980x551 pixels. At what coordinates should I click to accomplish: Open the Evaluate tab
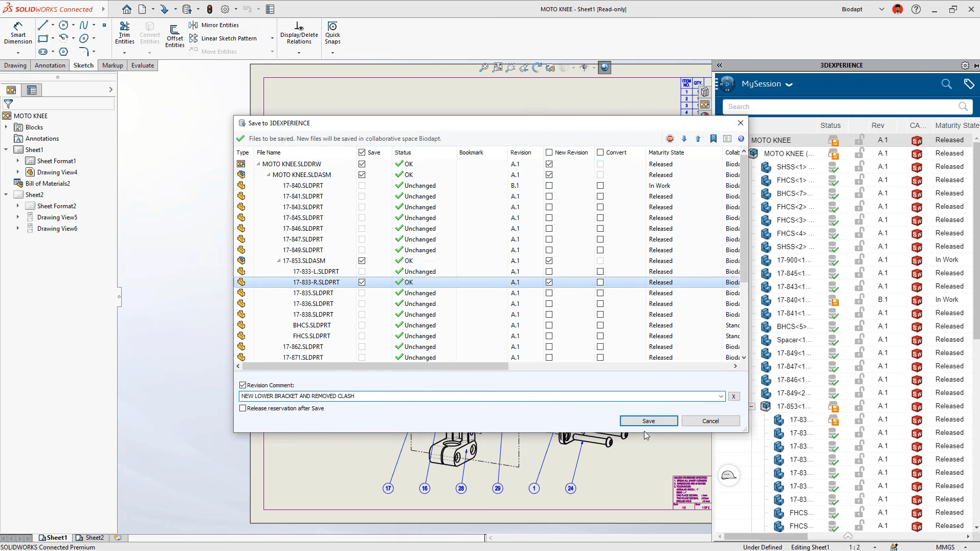143,65
